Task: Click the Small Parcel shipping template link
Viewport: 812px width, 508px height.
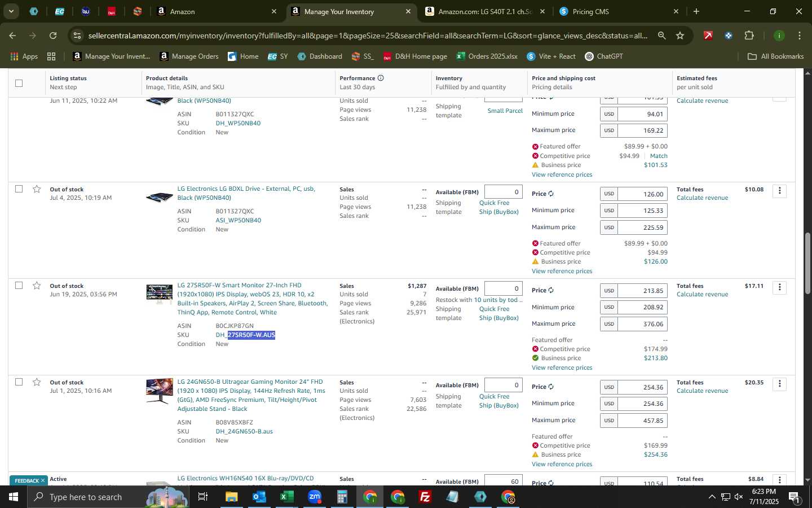Action: point(505,111)
